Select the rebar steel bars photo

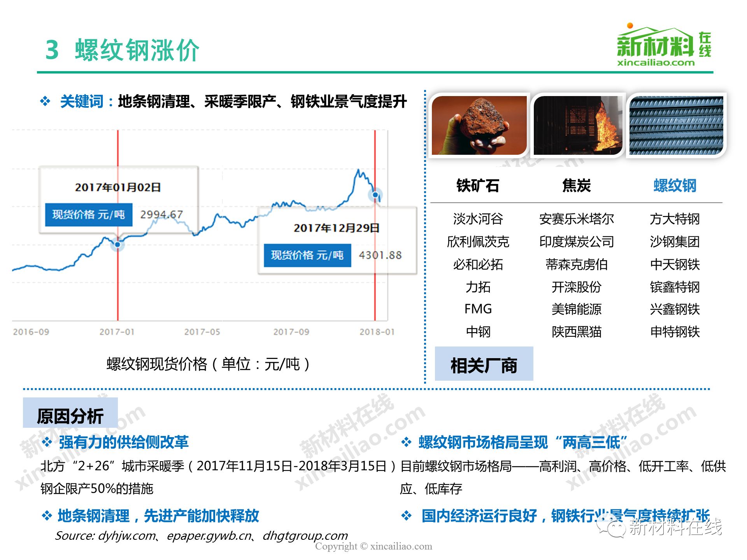tap(676, 125)
